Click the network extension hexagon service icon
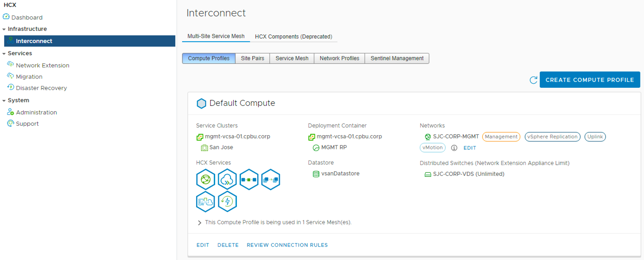Screen dimensions: 644x260 click(249, 180)
